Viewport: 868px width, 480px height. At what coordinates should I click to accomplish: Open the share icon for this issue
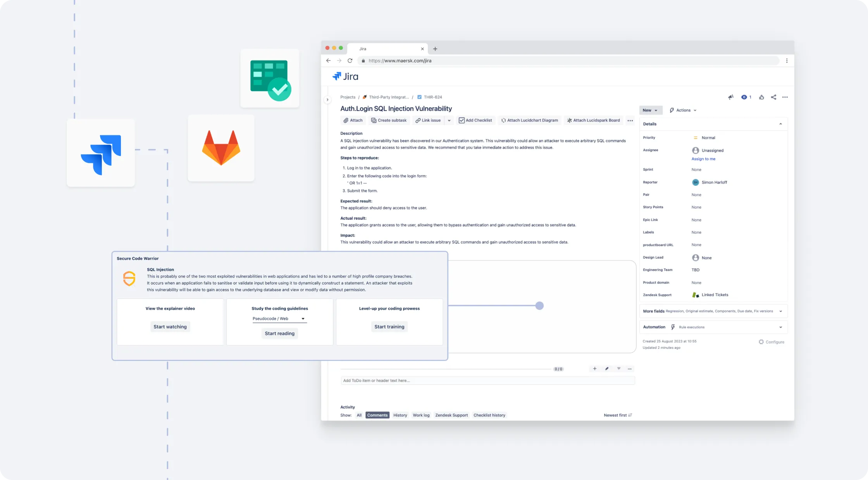pyautogui.click(x=773, y=97)
